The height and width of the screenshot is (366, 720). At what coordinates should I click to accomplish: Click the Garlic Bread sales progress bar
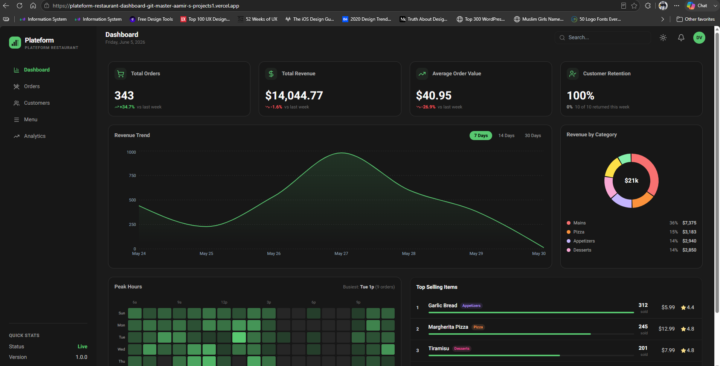coord(531,313)
